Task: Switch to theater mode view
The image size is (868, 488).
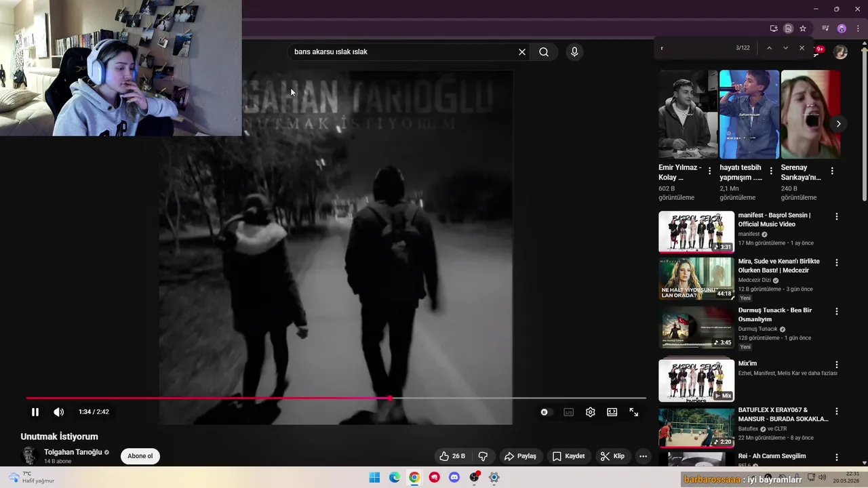Action: click(612, 412)
